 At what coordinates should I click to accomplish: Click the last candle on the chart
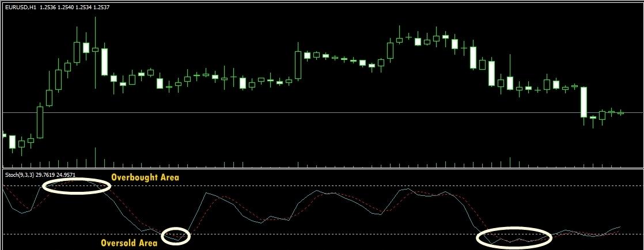click(620, 113)
